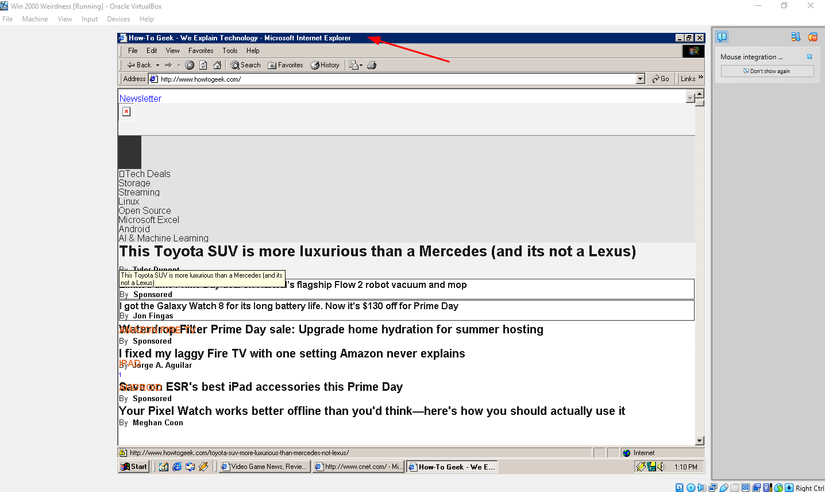Switch to cnet.com taskbar window

[358, 467]
